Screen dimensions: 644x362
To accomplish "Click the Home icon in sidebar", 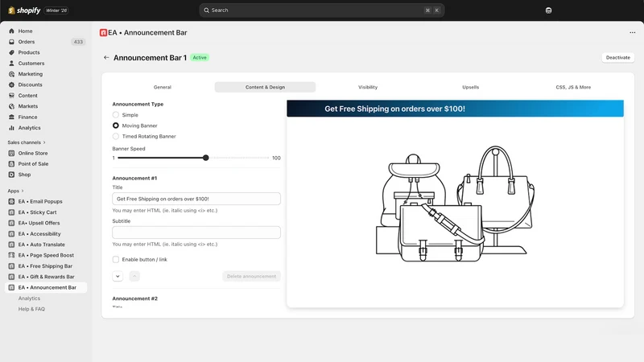I will tap(11, 31).
